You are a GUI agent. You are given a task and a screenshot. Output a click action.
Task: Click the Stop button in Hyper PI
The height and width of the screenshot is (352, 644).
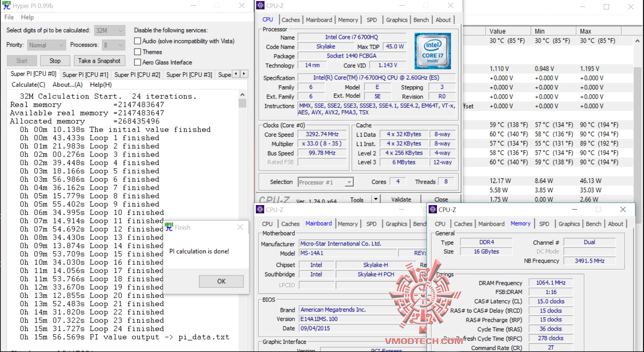point(55,61)
